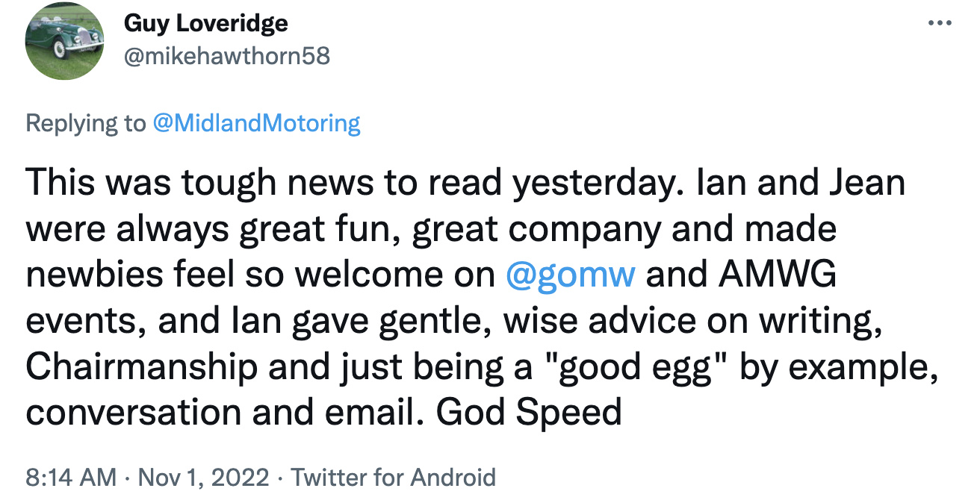The height and width of the screenshot is (503, 980).
Task: Click the separator dot before Twitter for Android
Action: 278,476
